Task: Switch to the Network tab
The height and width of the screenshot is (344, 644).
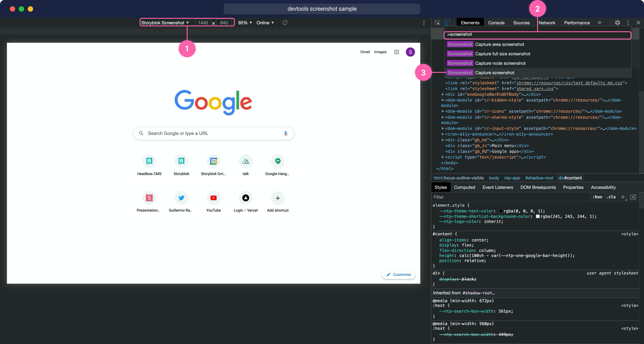Action: point(547,23)
